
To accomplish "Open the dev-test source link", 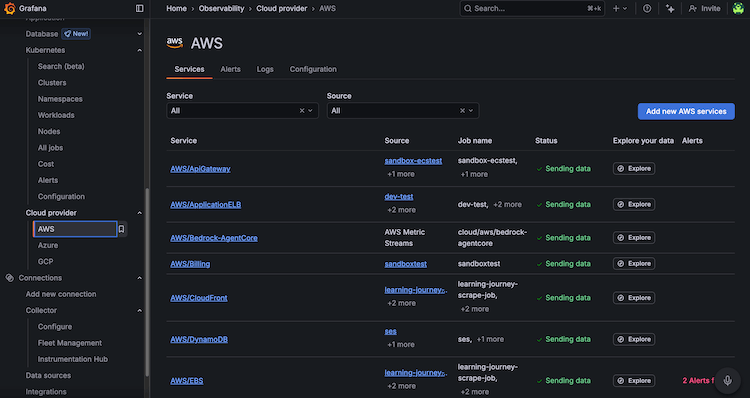I will tap(399, 197).
